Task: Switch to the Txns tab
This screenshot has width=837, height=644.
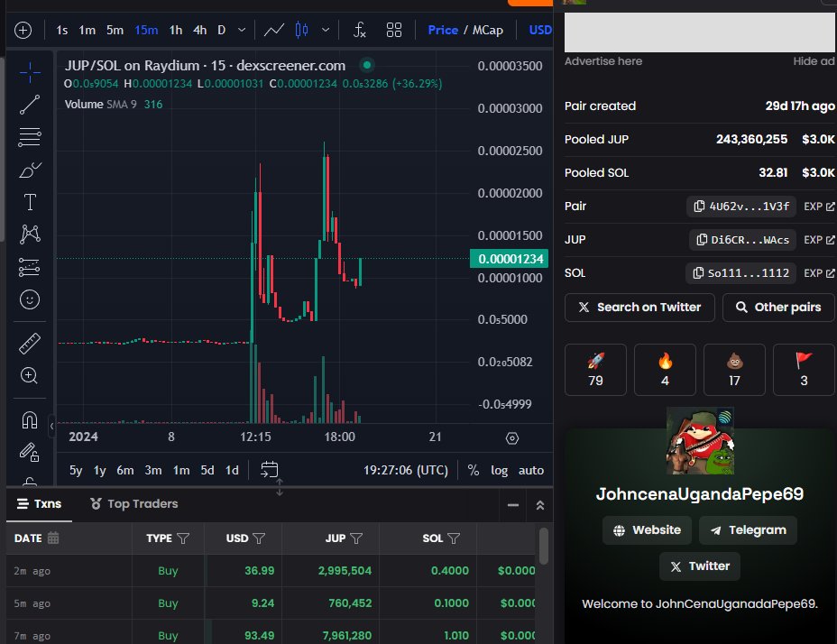Action: pos(39,503)
